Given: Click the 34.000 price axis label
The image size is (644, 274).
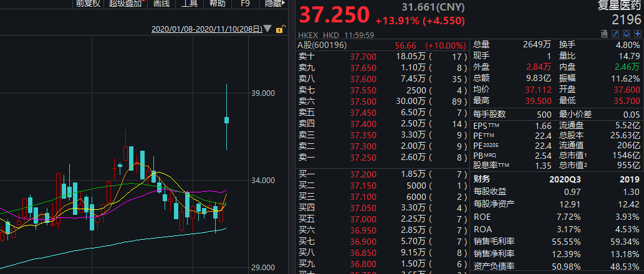Looking at the screenshot, I should pos(263,181).
